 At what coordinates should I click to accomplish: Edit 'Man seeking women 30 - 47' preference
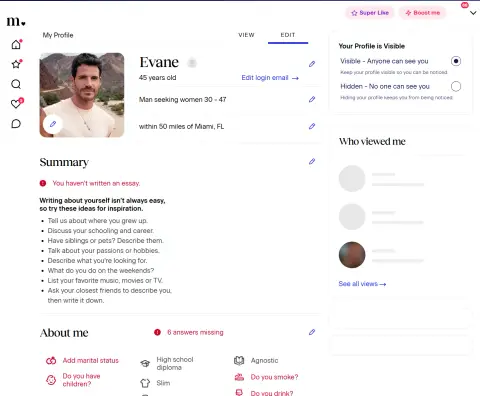[312, 99]
